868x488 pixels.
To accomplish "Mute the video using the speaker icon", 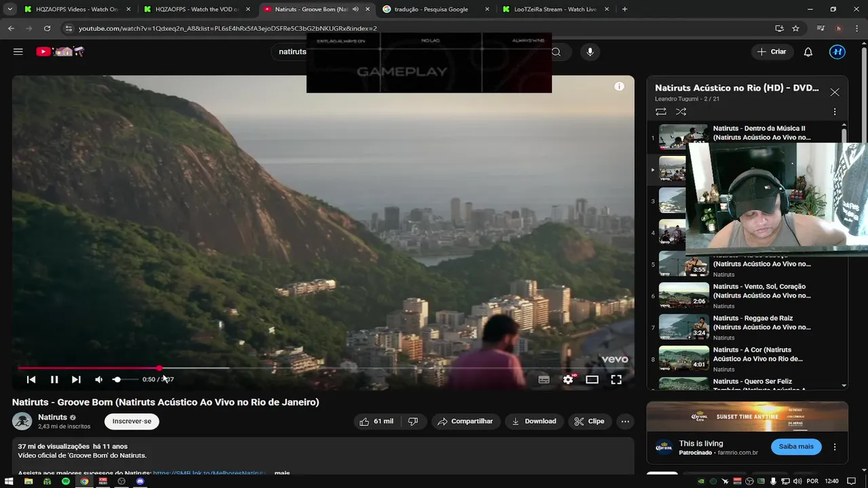I will (99, 380).
